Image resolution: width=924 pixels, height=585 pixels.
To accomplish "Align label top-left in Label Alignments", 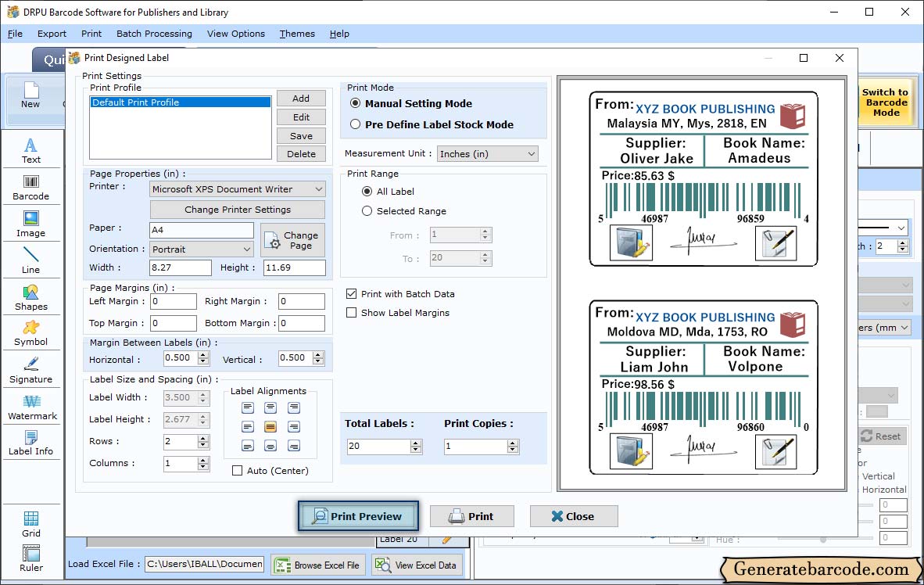I will [248, 407].
